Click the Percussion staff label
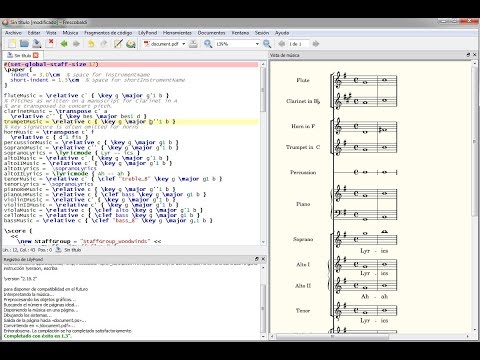 303,173
